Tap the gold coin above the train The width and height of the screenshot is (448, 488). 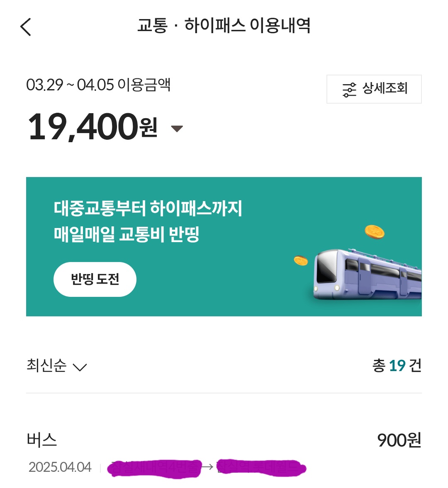[375, 232]
